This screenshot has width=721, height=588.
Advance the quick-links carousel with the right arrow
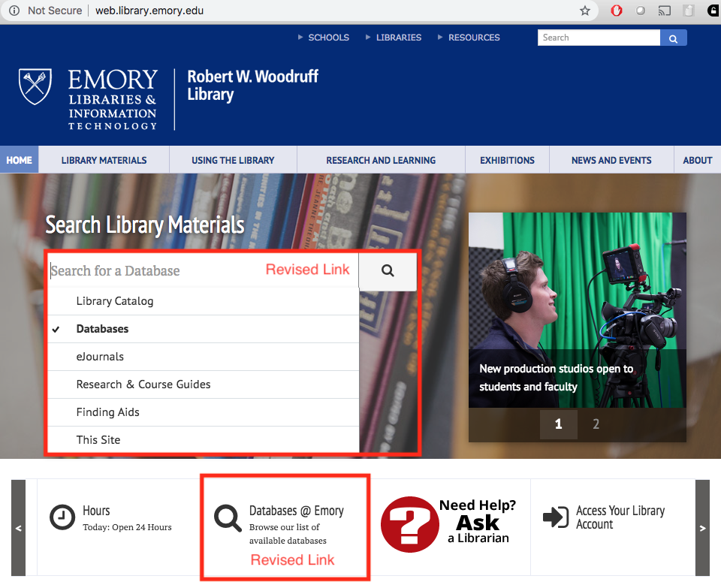pos(702,528)
